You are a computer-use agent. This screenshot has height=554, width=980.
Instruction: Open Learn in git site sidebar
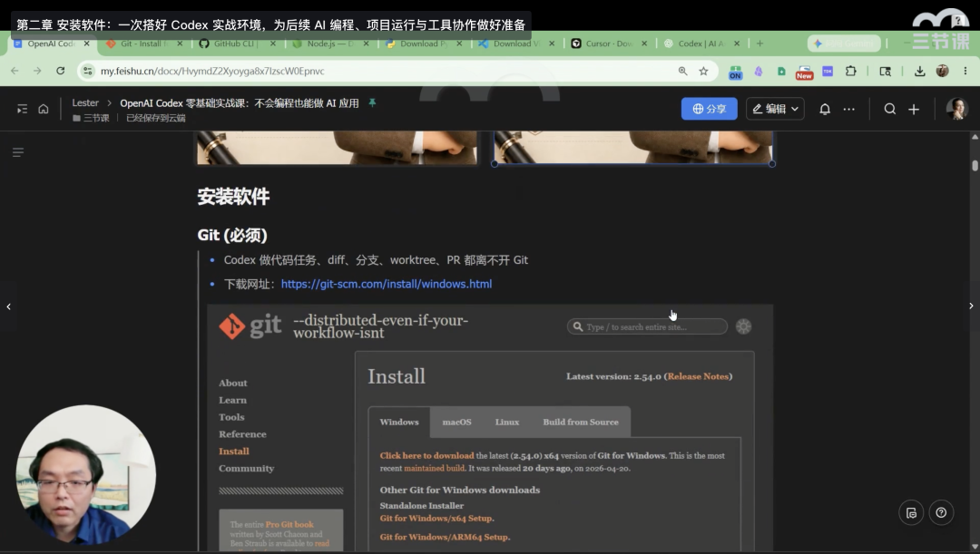pos(232,401)
